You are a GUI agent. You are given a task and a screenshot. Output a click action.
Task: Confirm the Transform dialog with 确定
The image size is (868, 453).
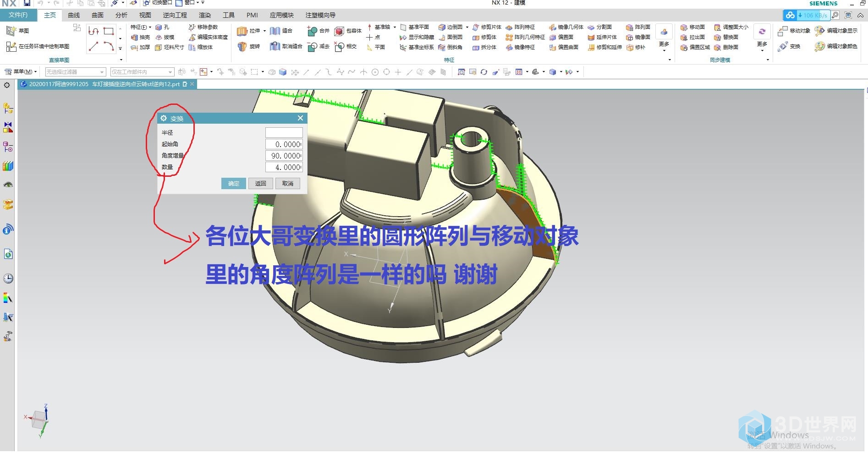tap(234, 183)
